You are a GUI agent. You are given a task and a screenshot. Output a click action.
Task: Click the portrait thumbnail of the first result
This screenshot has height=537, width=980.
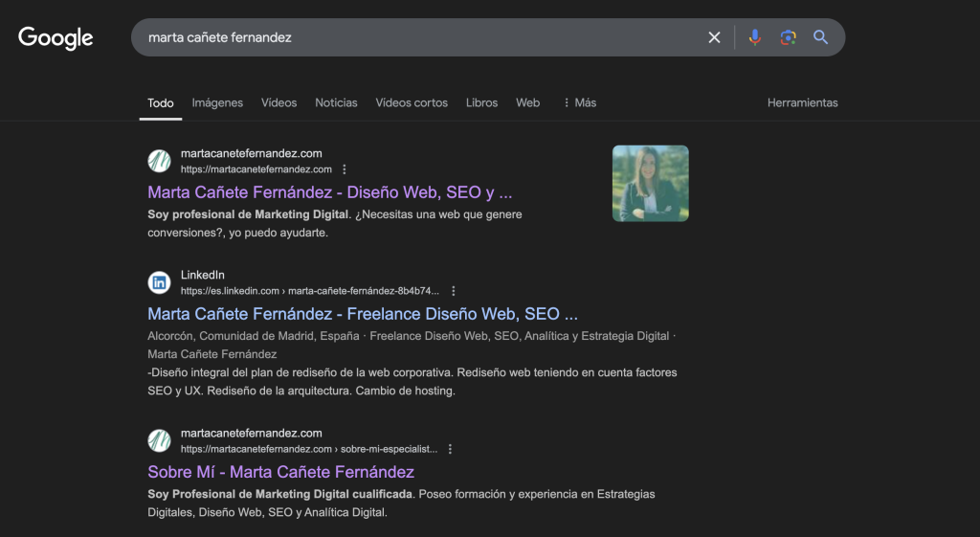pos(651,183)
